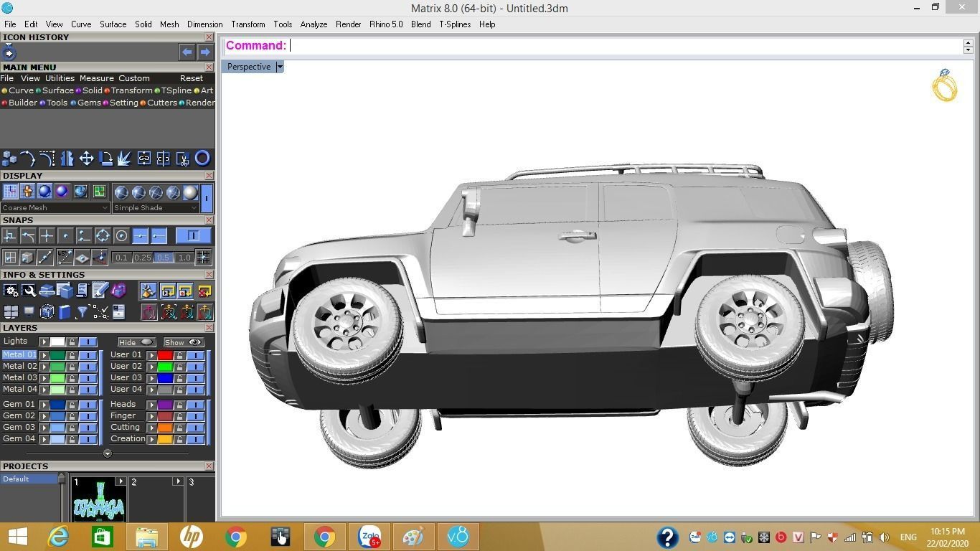Click the grid display icon in Display panel
The height and width of the screenshot is (551, 980).
click(10, 192)
